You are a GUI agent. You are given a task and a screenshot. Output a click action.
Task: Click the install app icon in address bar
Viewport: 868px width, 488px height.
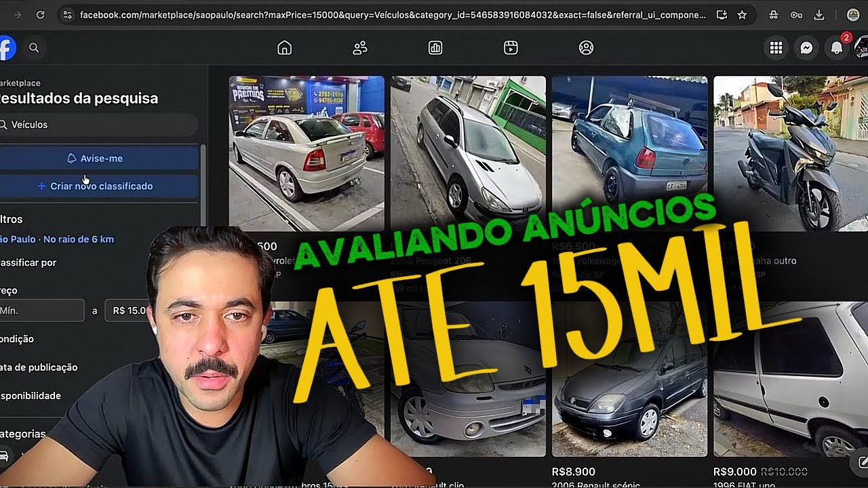click(x=722, y=14)
